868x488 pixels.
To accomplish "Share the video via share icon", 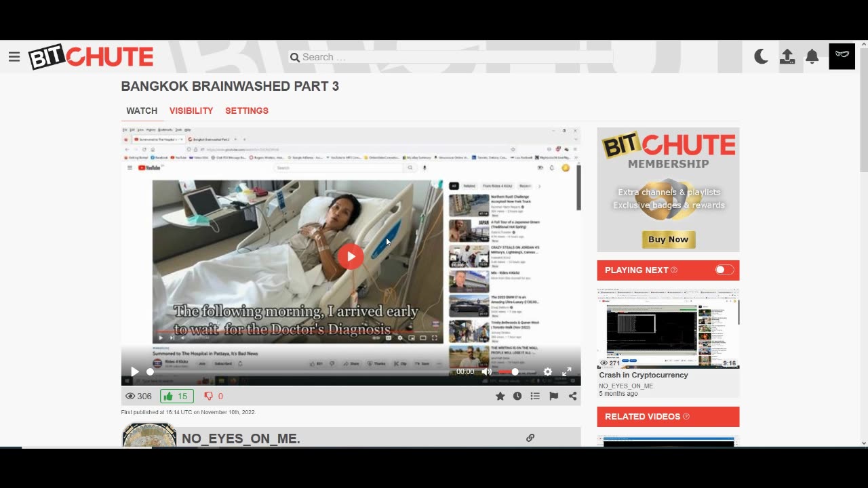I will 572,396.
